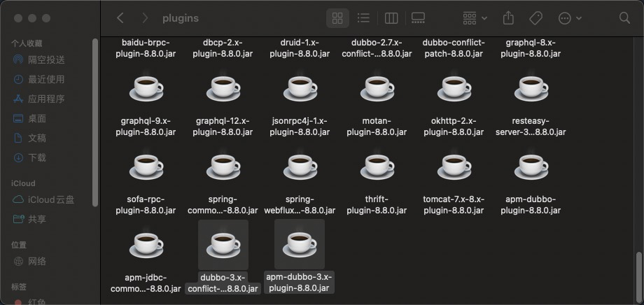Select spring-commo...-8.8.0.jar icon

click(223, 166)
